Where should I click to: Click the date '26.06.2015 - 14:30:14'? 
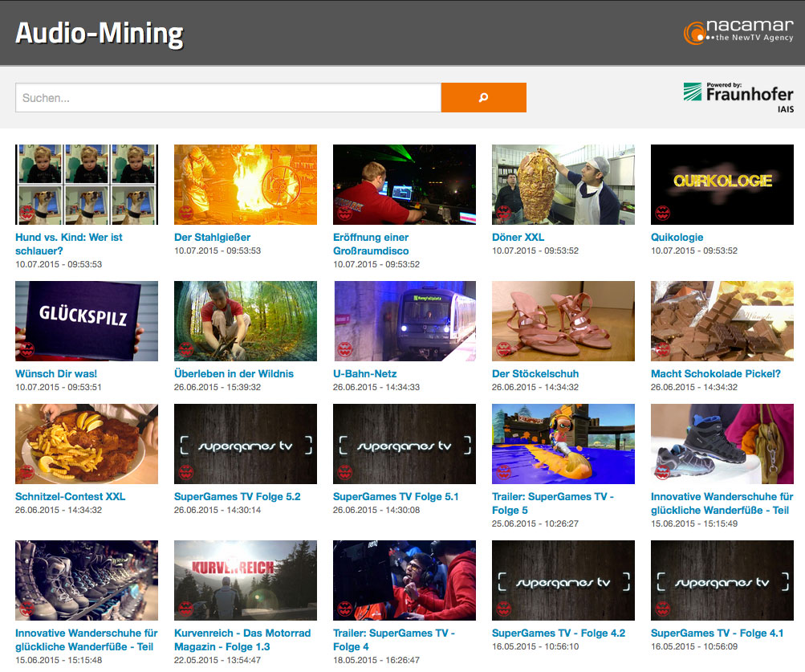click(x=218, y=510)
